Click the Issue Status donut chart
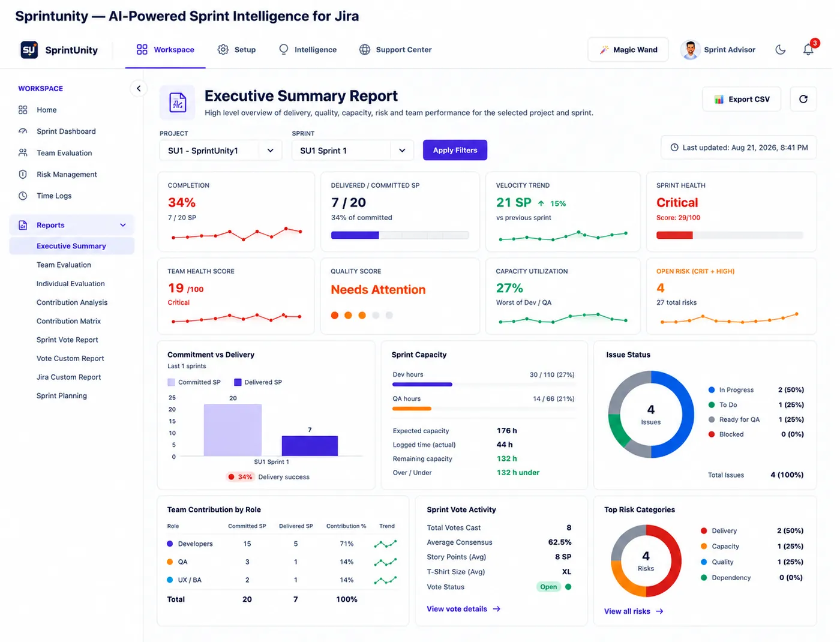Viewport: 840px width, 642px height. pos(651,415)
